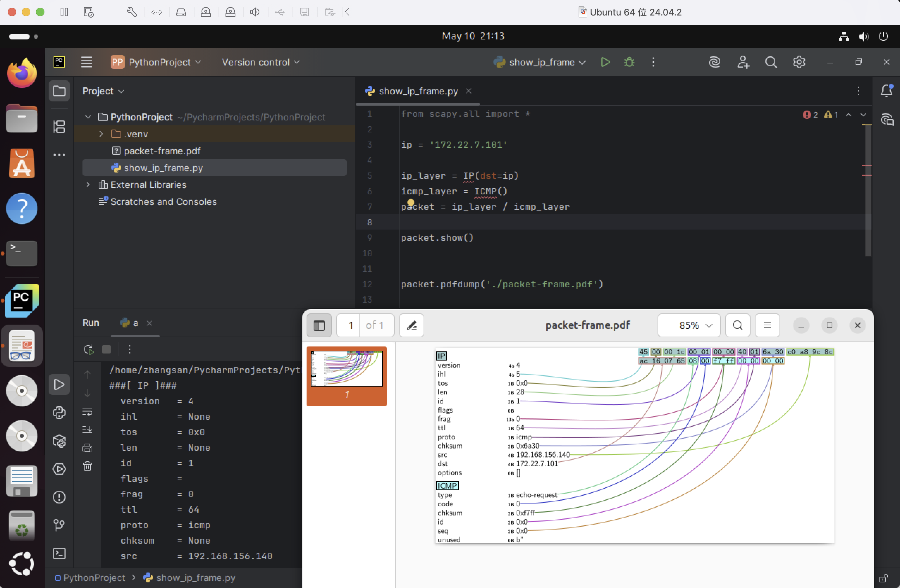Select packet-frame.pdf in project tree

(162, 151)
